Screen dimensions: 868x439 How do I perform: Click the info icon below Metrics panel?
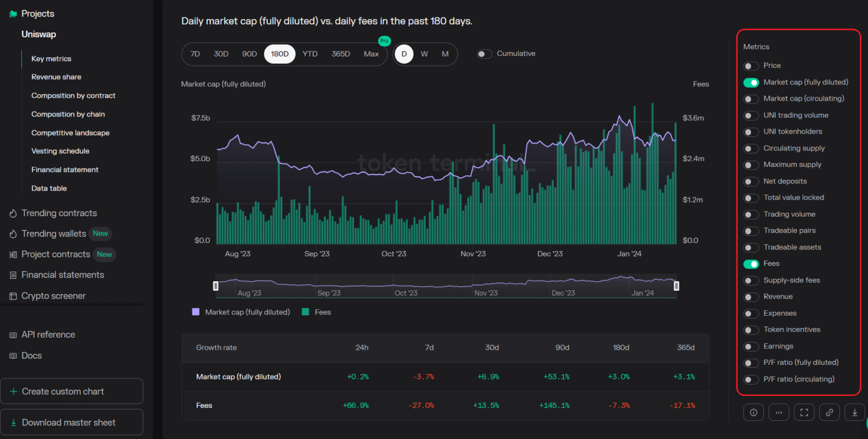tap(753, 412)
